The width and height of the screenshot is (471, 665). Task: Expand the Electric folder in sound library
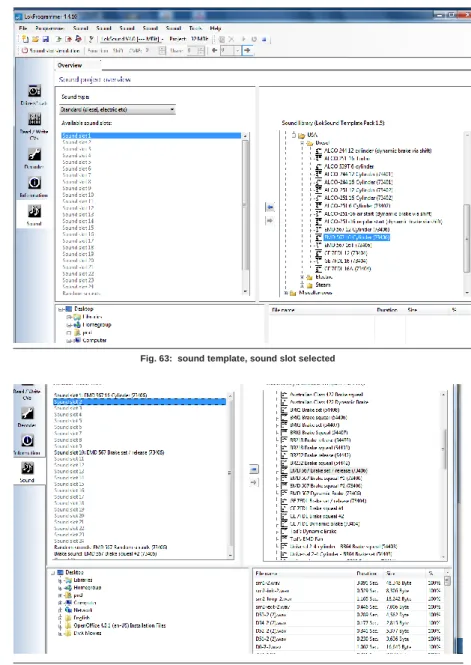pos(302,277)
